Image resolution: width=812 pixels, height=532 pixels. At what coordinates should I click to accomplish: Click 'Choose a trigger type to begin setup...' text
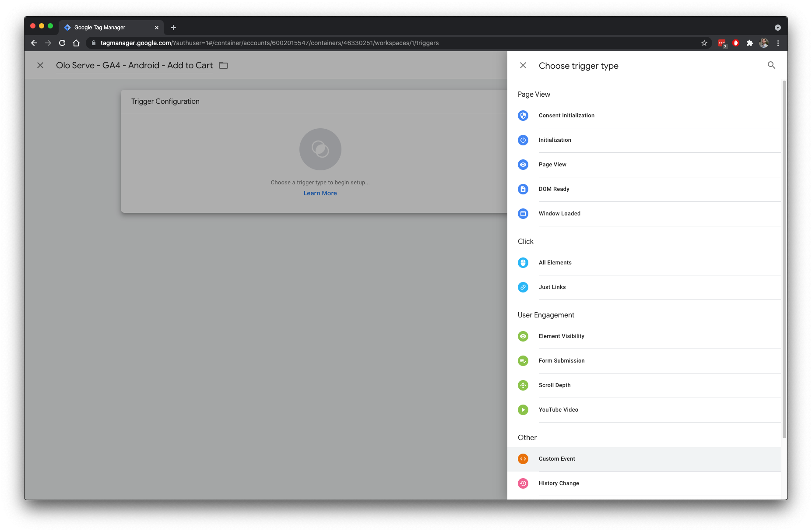pyautogui.click(x=320, y=183)
